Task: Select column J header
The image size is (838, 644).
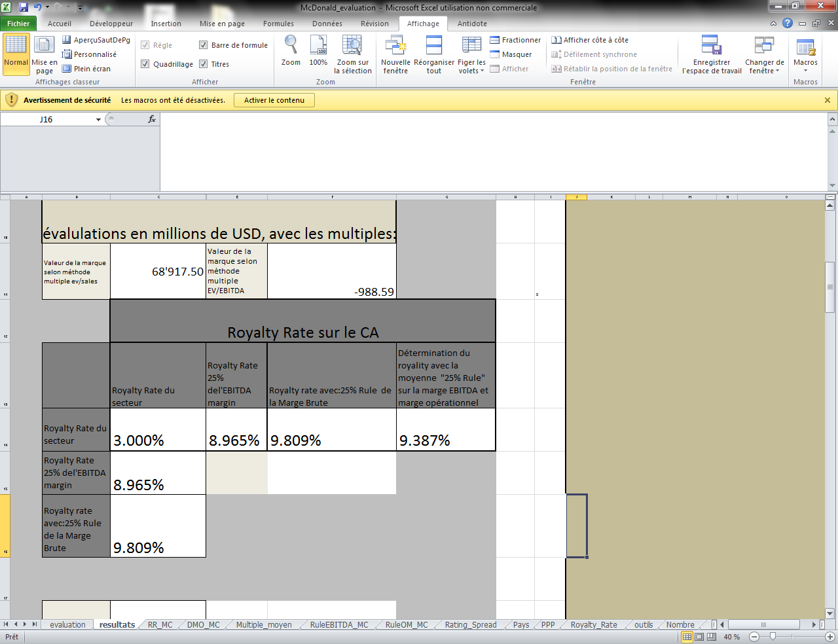Action: pos(576,197)
